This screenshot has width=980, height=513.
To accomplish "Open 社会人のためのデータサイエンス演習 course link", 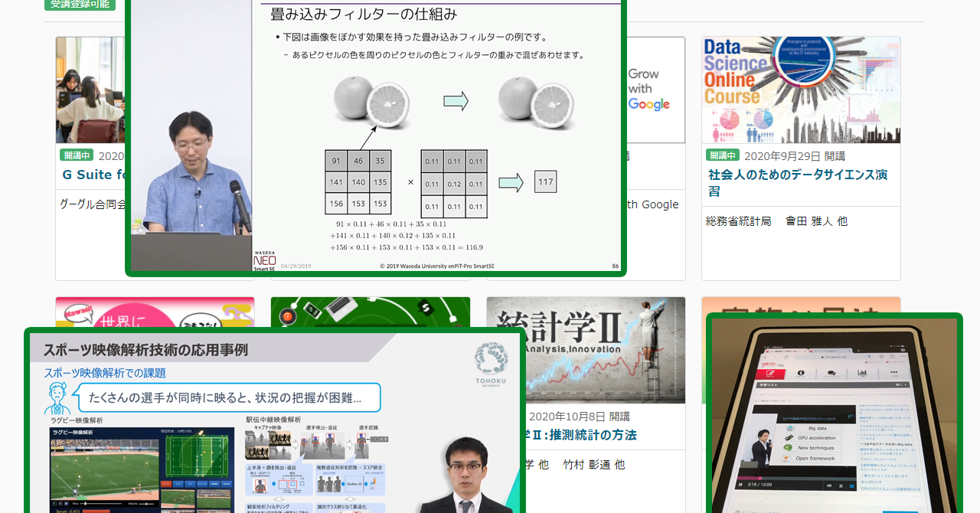I will (x=797, y=182).
